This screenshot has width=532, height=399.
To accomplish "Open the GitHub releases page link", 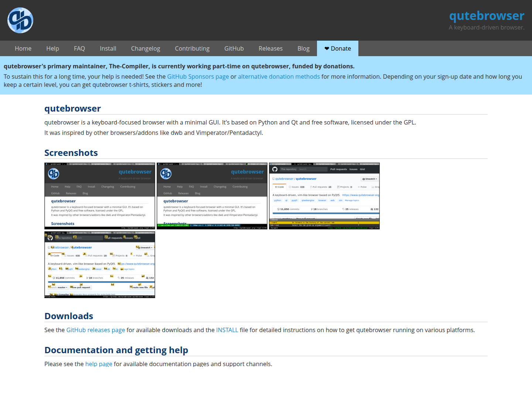I will pos(96,330).
